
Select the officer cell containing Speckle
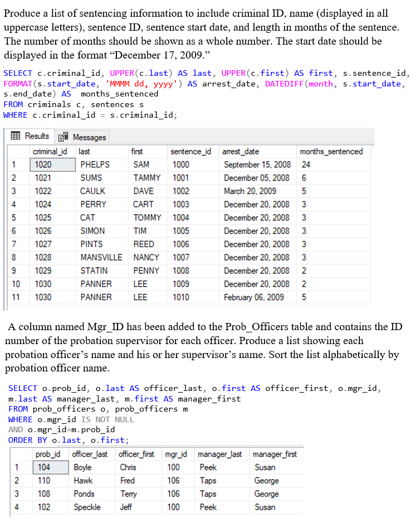pyautogui.click(x=87, y=507)
